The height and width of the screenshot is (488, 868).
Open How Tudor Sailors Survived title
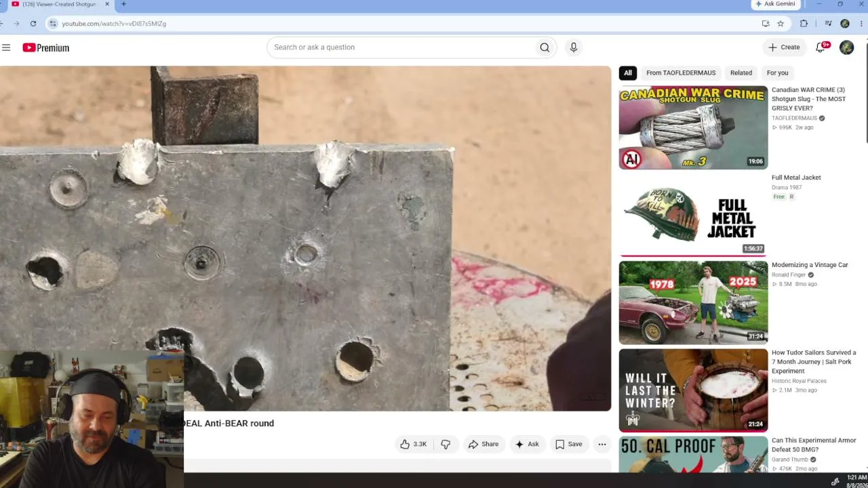tap(814, 362)
